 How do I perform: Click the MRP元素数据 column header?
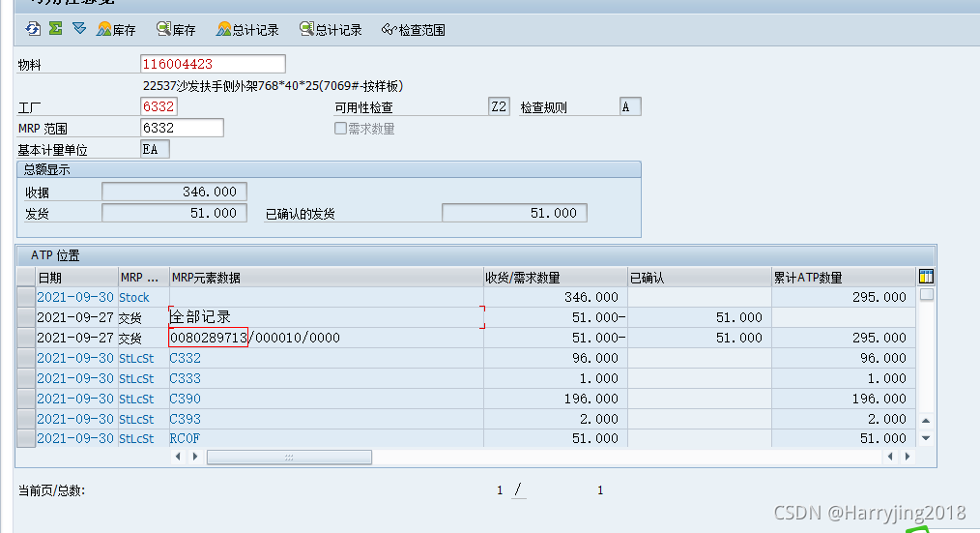[x=326, y=277]
